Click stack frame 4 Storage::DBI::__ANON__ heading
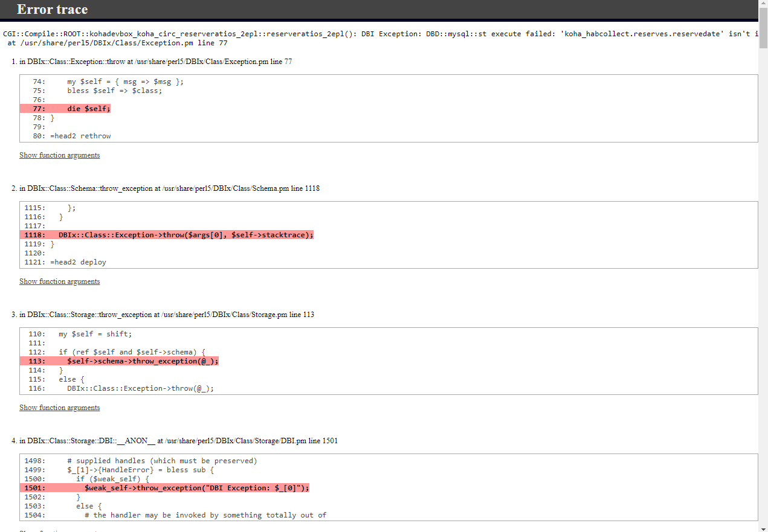Image resolution: width=768 pixels, height=532 pixels. click(x=178, y=441)
